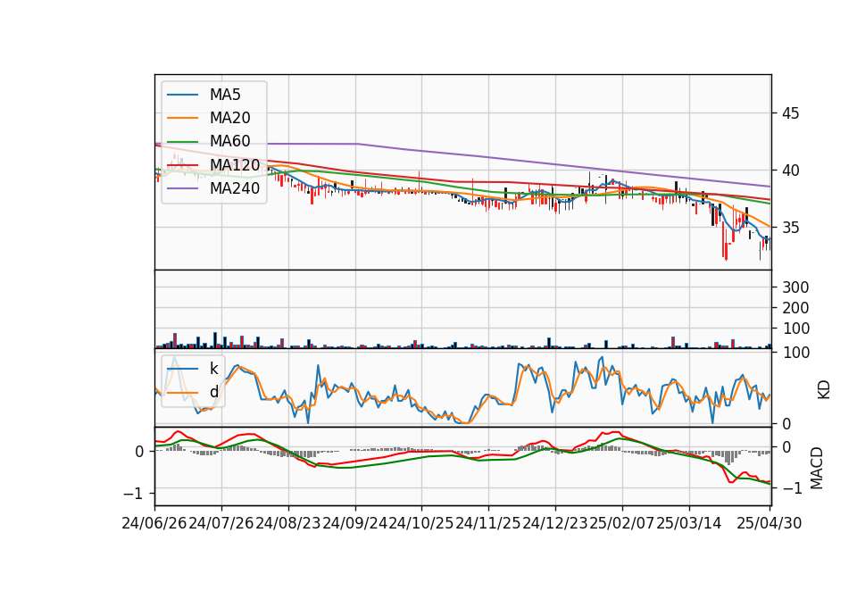The height and width of the screenshot is (616, 857).
Task: Click the MACD left axis value 0
Action: pos(139,452)
